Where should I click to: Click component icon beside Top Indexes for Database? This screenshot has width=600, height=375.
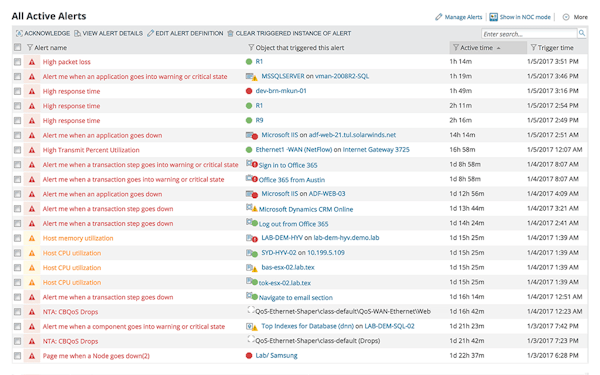click(251, 327)
